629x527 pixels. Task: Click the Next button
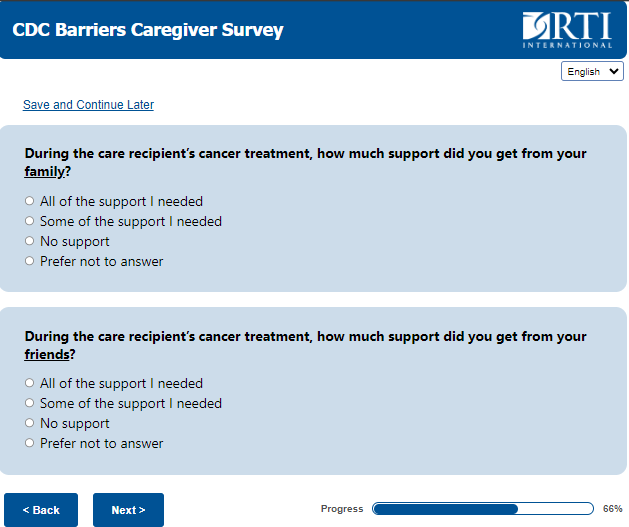click(128, 510)
